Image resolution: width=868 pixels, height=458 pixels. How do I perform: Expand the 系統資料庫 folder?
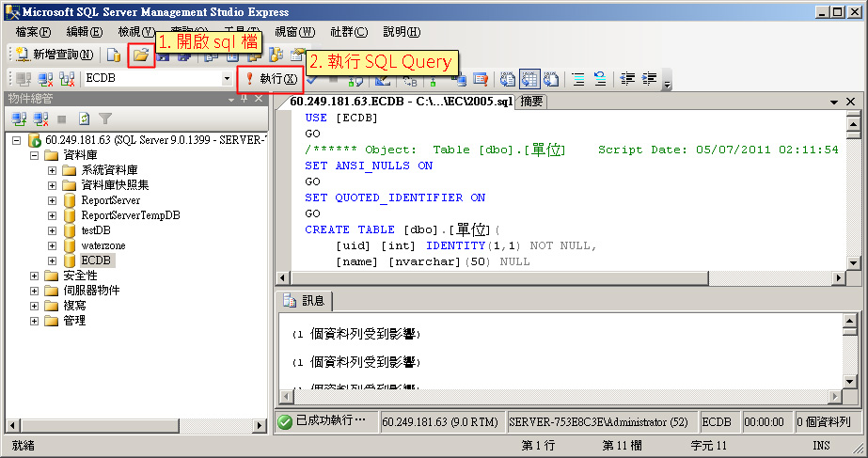52,170
